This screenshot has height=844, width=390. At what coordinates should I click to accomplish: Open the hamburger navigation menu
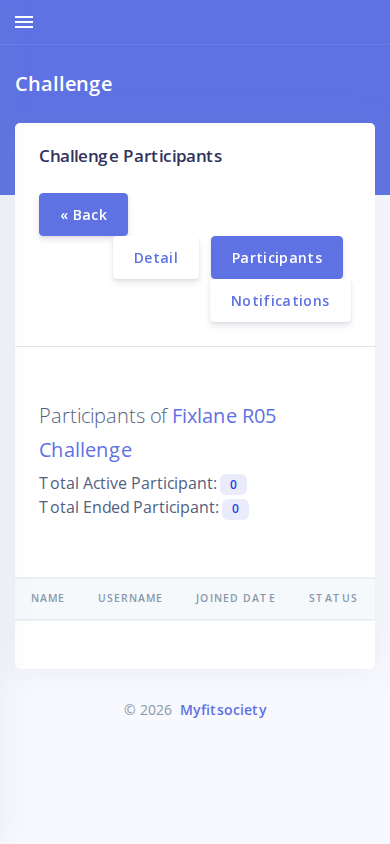coord(24,22)
